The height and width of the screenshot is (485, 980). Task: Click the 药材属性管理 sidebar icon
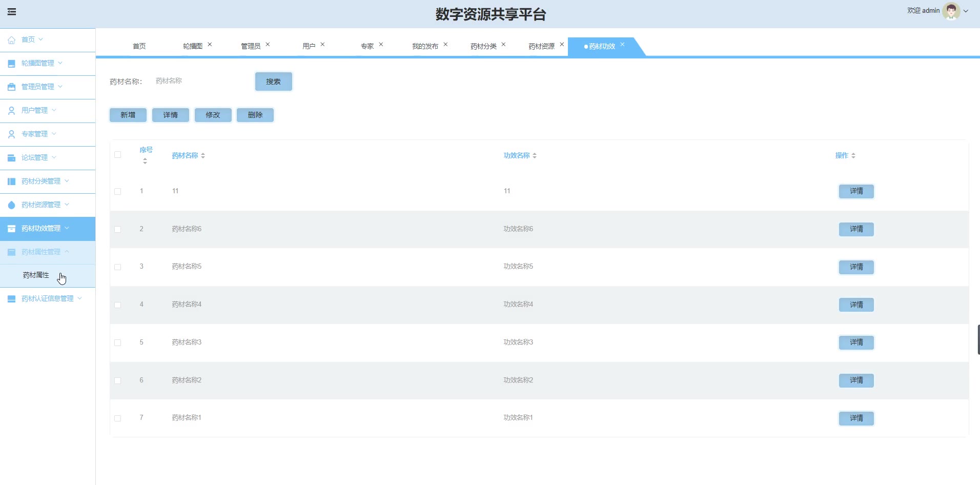point(11,252)
